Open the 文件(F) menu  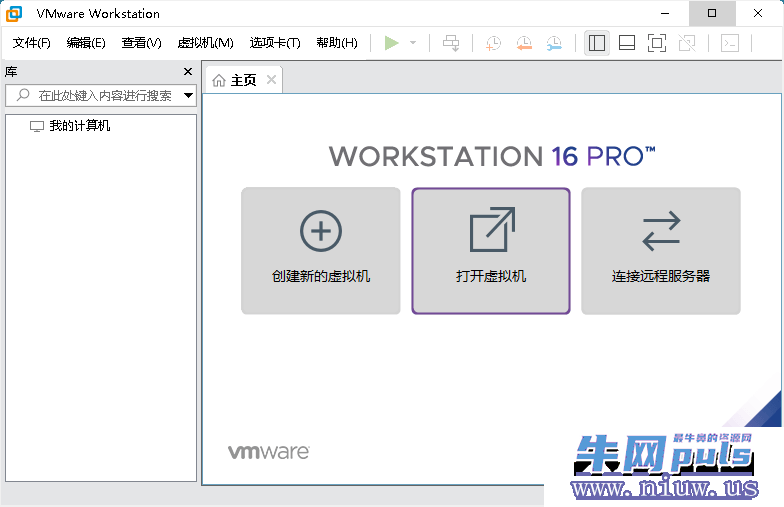pos(32,43)
